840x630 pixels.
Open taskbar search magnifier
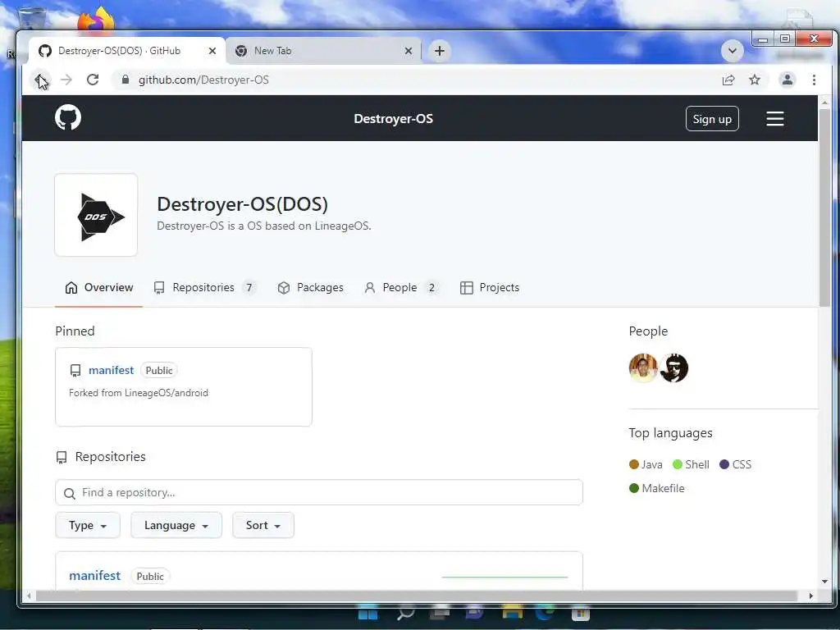pos(405,614)
